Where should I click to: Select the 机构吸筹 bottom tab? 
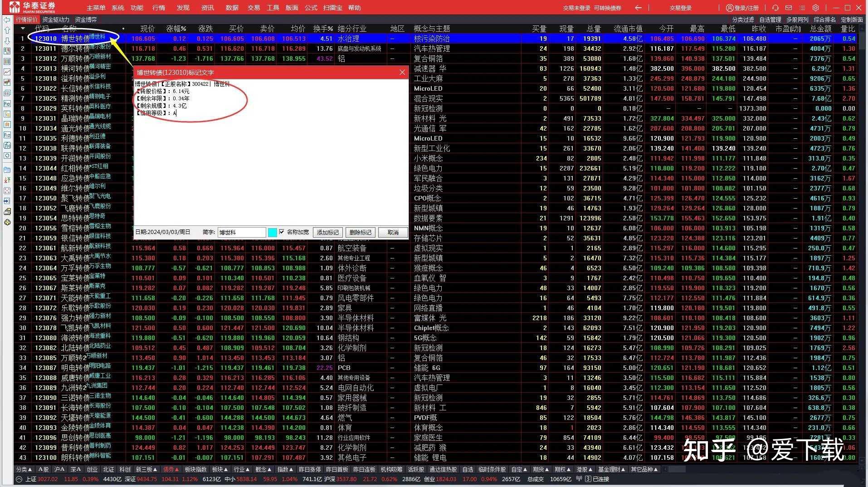(391, 469)
